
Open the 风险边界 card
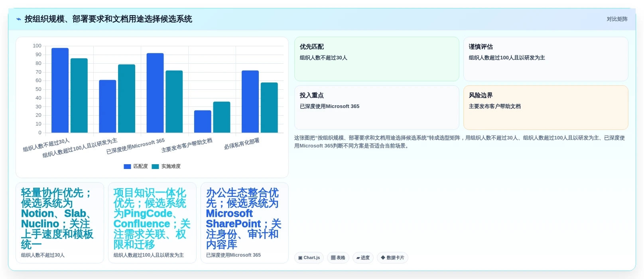tap(546, 108)
